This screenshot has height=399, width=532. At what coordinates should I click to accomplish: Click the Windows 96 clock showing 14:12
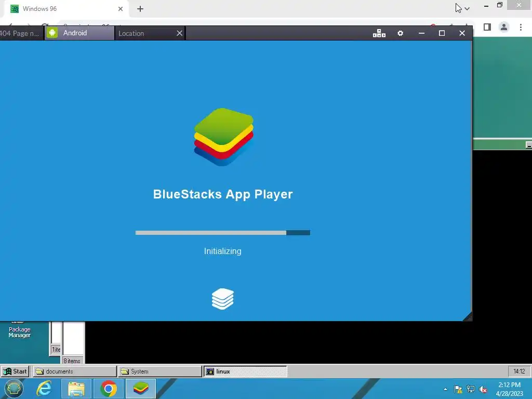click(519, 371)
